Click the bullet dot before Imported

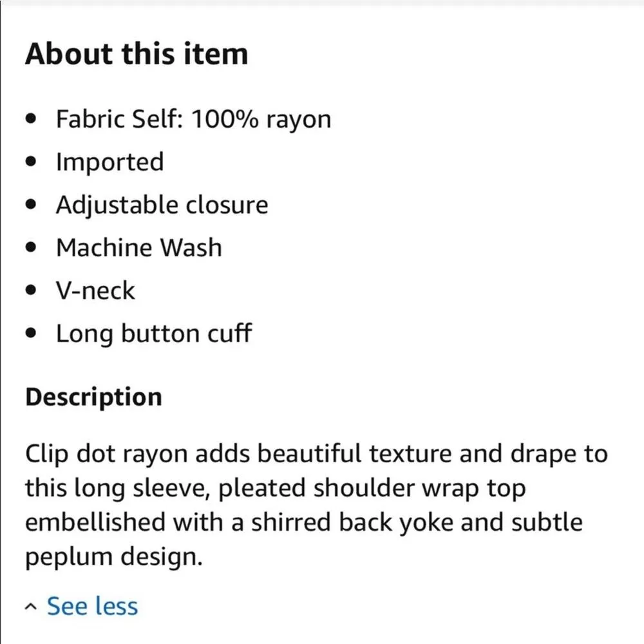(32, 163)
